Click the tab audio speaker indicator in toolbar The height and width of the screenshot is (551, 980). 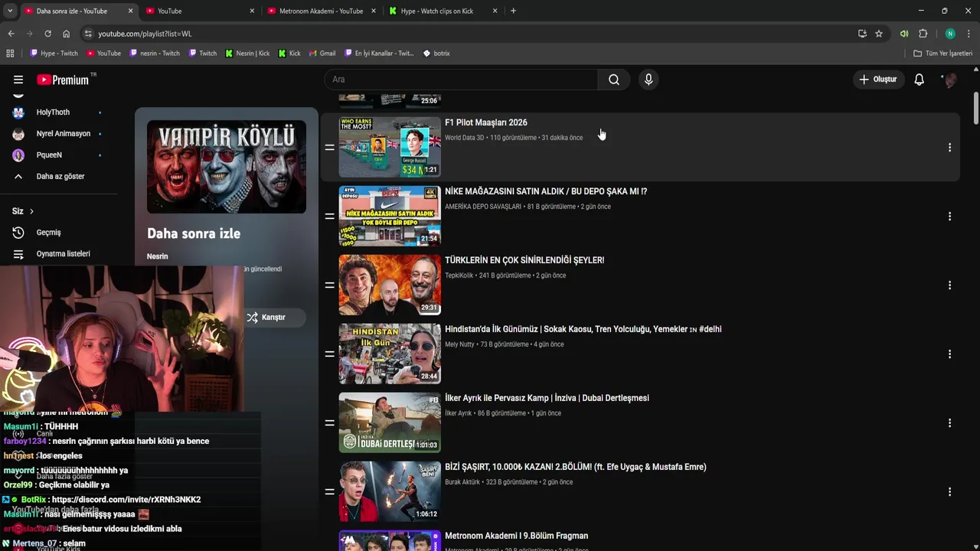(904, 34)
